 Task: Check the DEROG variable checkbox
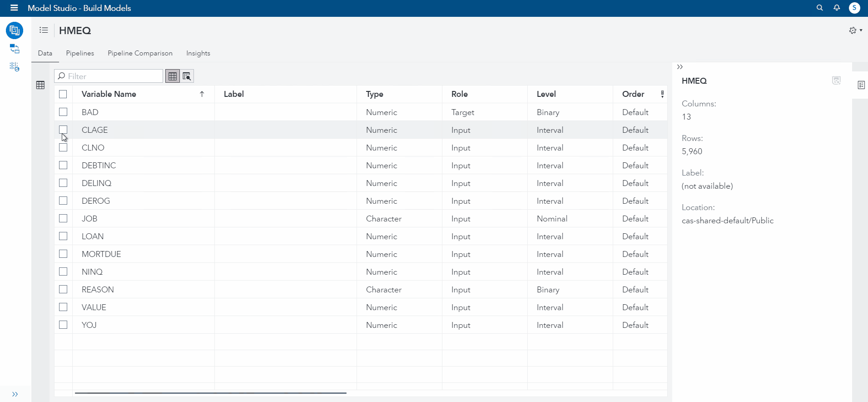click(63, 201)
